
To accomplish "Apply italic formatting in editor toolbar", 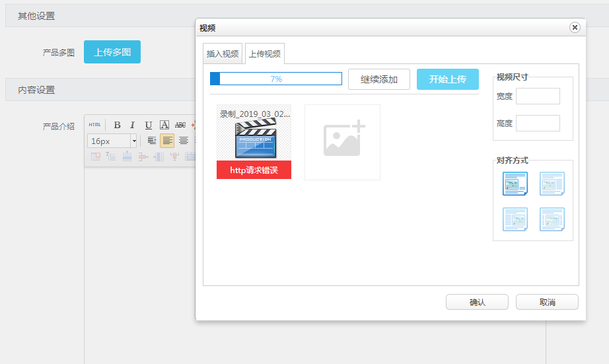I will click(132, 125).
